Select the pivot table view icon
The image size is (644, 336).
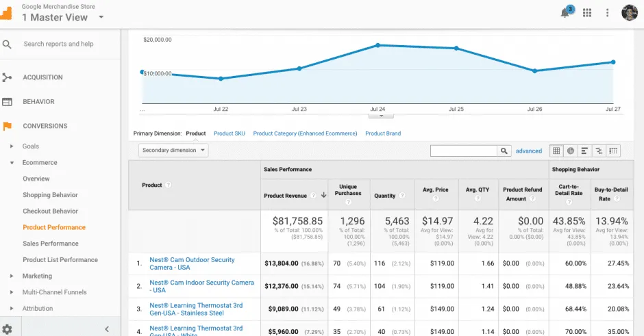pyautogui.click(x=613, y=151)
